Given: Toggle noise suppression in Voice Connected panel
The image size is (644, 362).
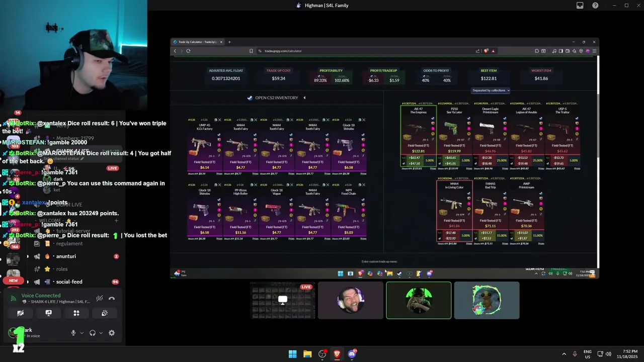Looking at the screenshot, I should (x=100, y=299).
